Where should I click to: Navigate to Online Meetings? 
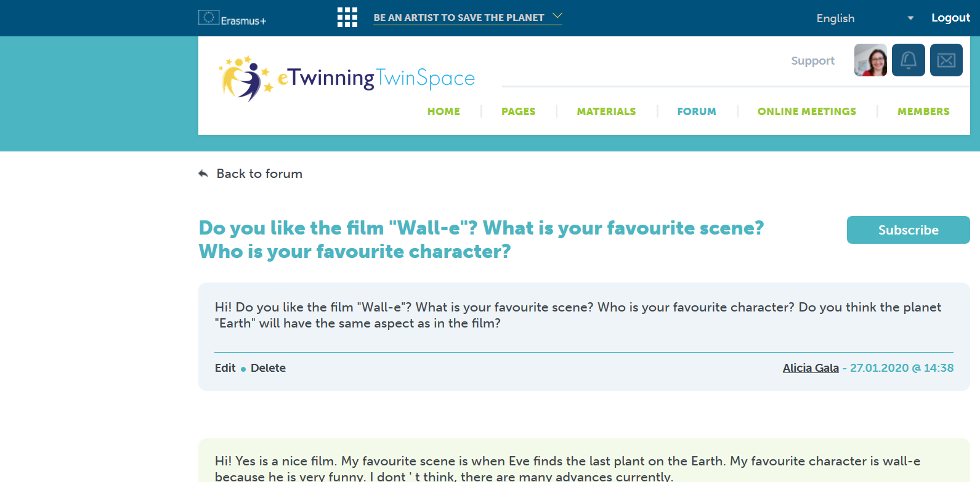[x=806, y=111]
